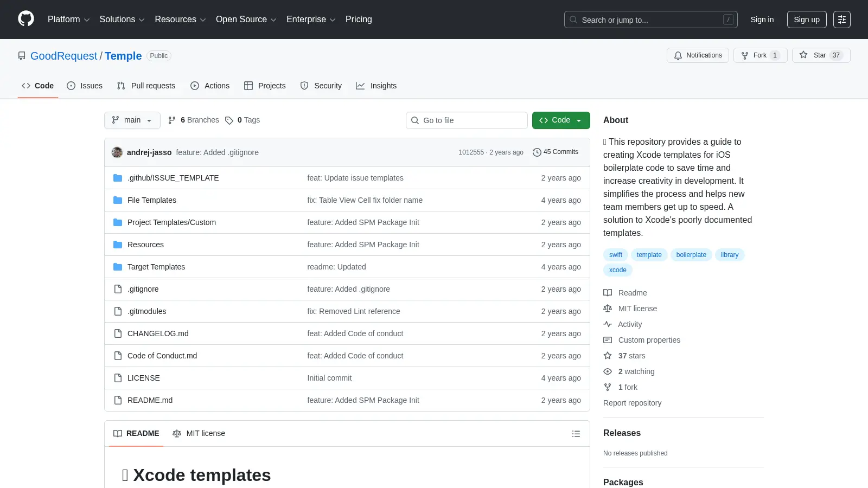The height and width of the screenshot is (488, 868).
Task: Click the Sign in link
Action: pyautogui.click(x=762, y=20)
